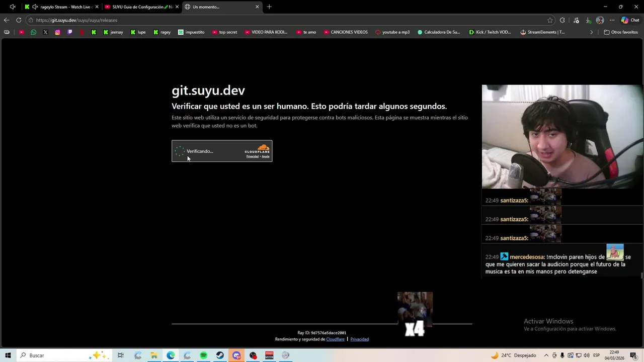Open media control music note icon
The height and width of the screenshot is (362, 644).
click(576, 20)
